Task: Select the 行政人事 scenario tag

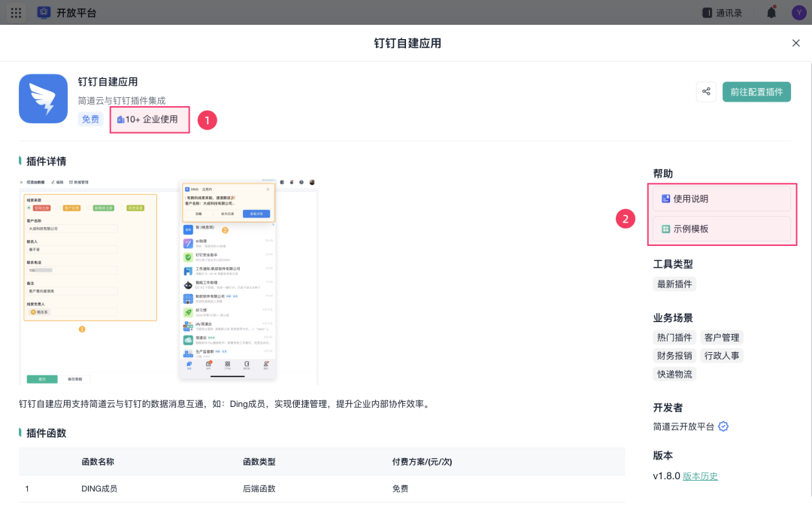Action: pos(722,356)
